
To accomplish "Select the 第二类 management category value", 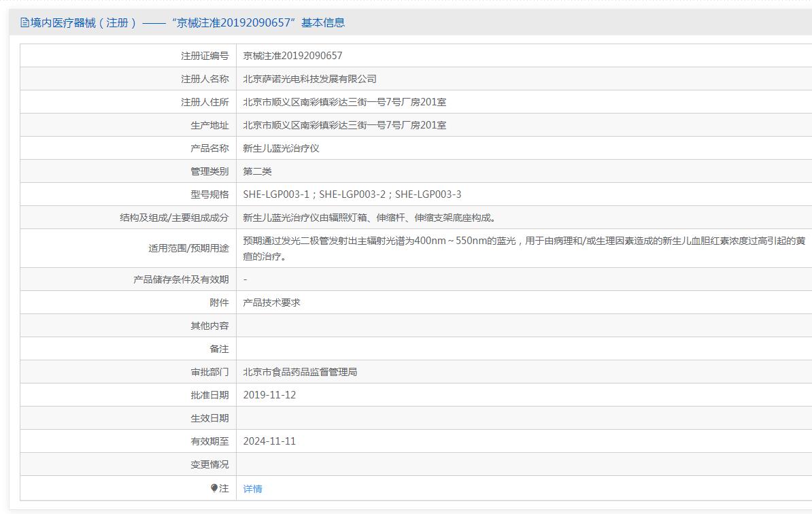I will pyautogui.click(x=257, y=171).
